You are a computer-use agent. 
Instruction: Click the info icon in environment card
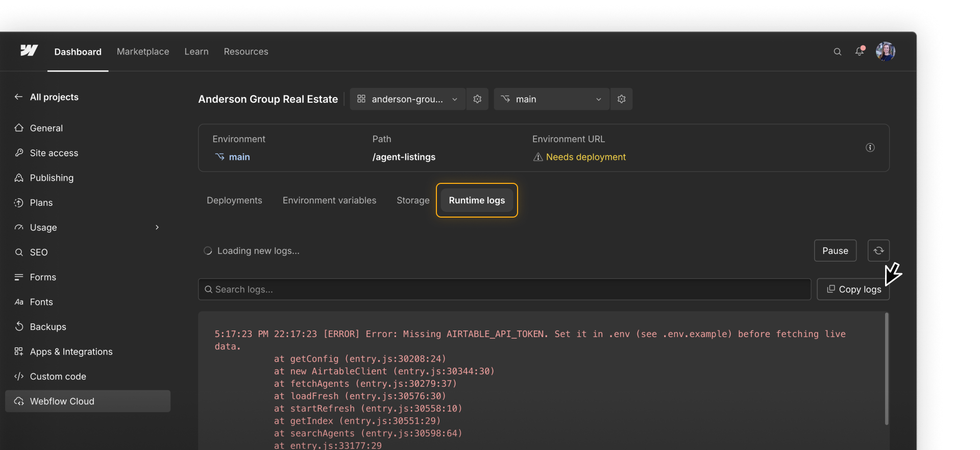click(x=870, y=148)
